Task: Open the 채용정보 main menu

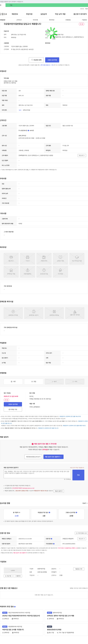Action: click(15, 14)
